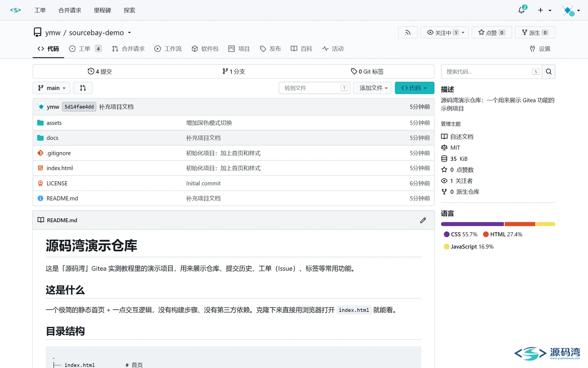Click the book icon in the README header
Viewport: 588px width, 368px height.
tap(41, 220)
